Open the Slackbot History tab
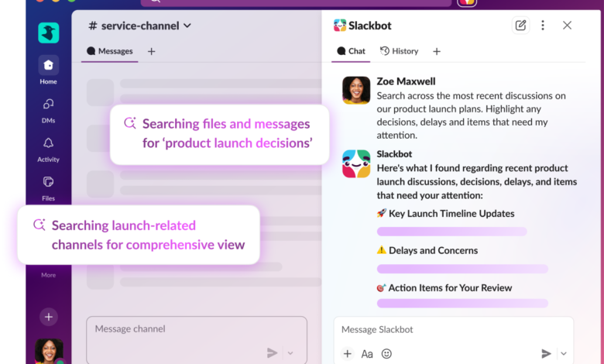Viewport: 604px width, 364px height. pos(399,51)
